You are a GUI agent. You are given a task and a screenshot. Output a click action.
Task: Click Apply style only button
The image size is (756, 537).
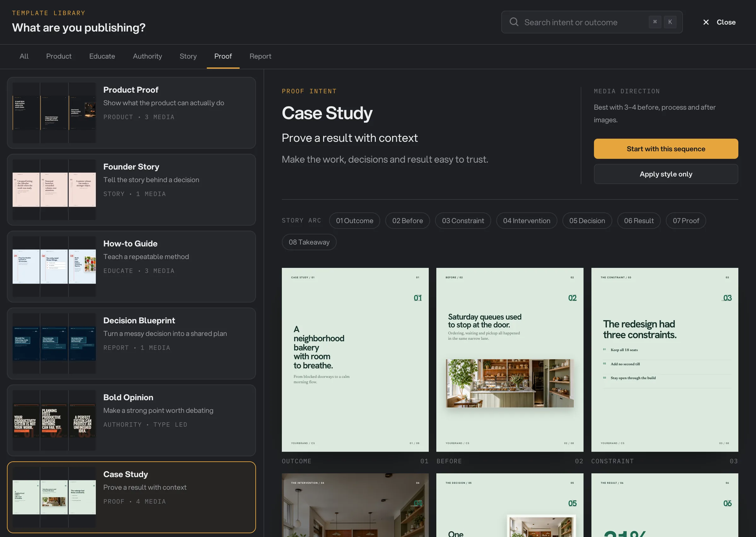(666, 174)
